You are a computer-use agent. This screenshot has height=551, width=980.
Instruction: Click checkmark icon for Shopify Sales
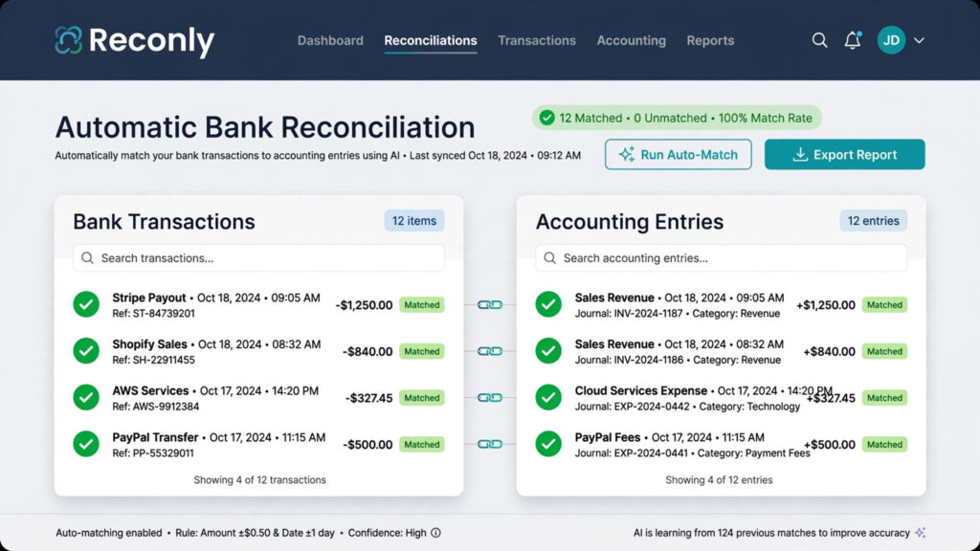click(x=86, y=351)
